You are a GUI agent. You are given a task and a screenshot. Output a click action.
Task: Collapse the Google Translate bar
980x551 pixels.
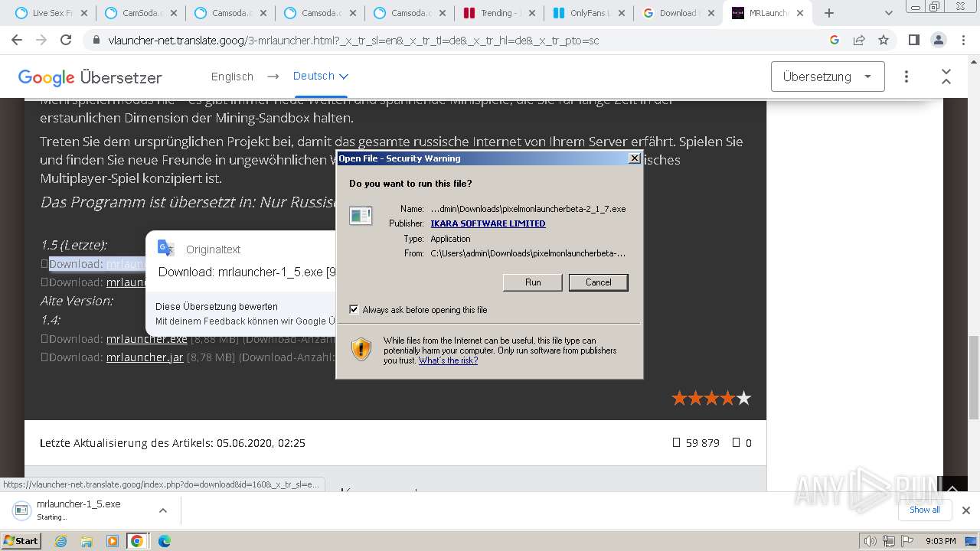(x=946, y=77)
